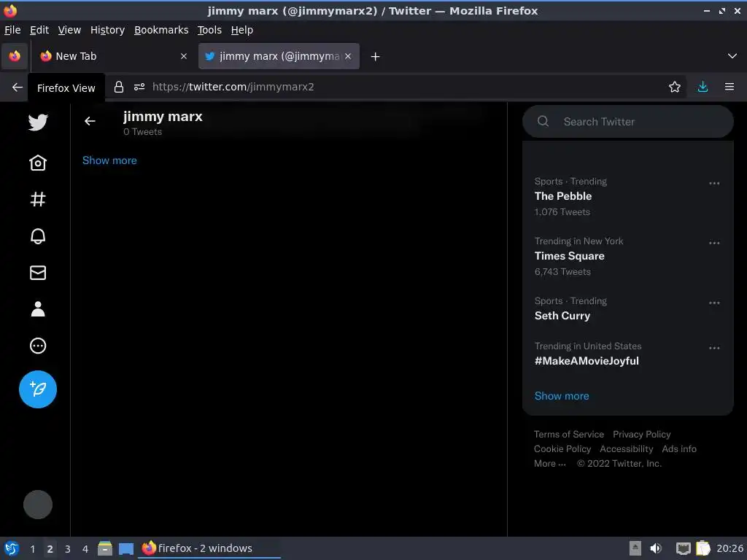Open options for Times Square trend

pos(714,243)
